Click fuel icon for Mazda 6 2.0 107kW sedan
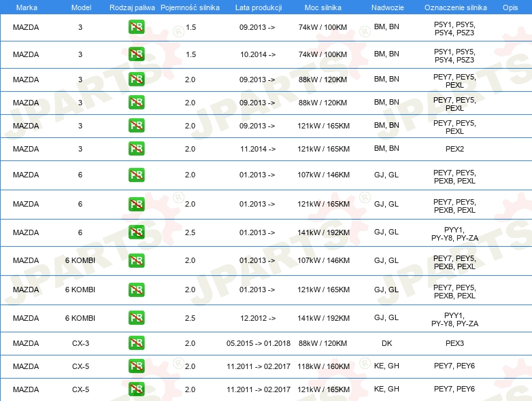The image size is (532, 401). (x=136, y=175)
